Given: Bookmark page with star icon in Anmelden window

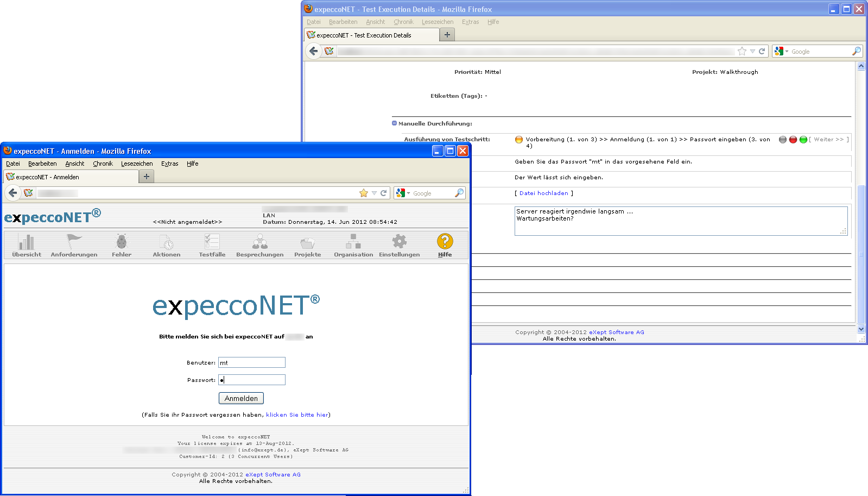Looking at the screenshot, I should click(364, 193).
